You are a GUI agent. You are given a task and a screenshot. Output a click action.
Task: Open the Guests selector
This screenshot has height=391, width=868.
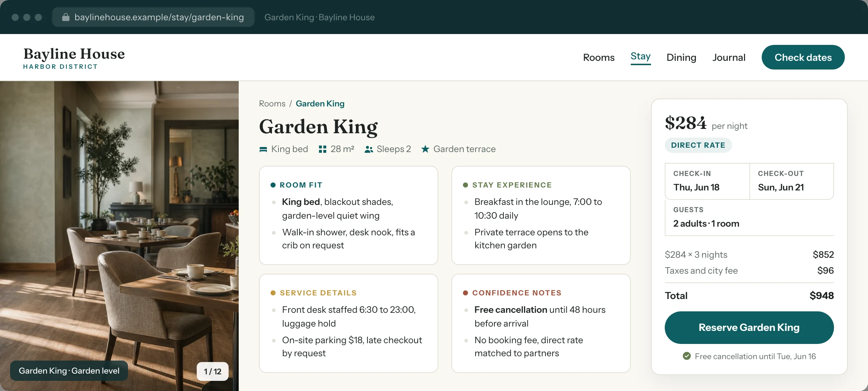pyautogui.click(x=749, y=217)
